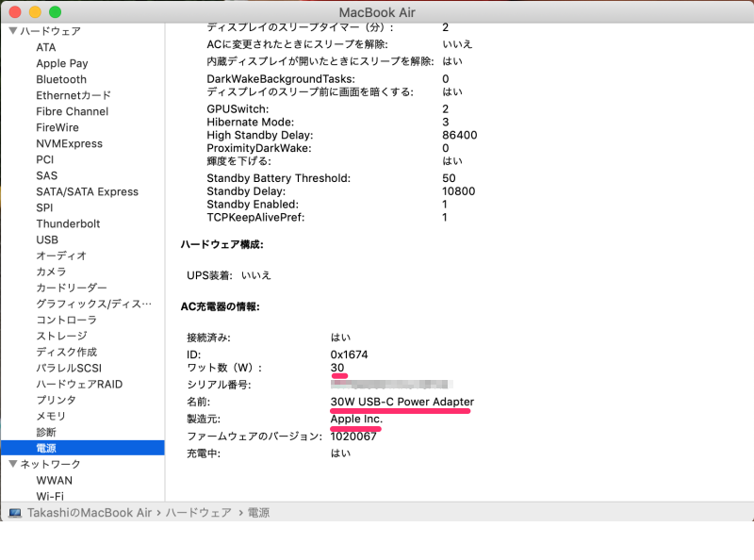Click the highlighted 電源 sidebar item
Viewport: 754px width, 560px height.
[82, 448]
